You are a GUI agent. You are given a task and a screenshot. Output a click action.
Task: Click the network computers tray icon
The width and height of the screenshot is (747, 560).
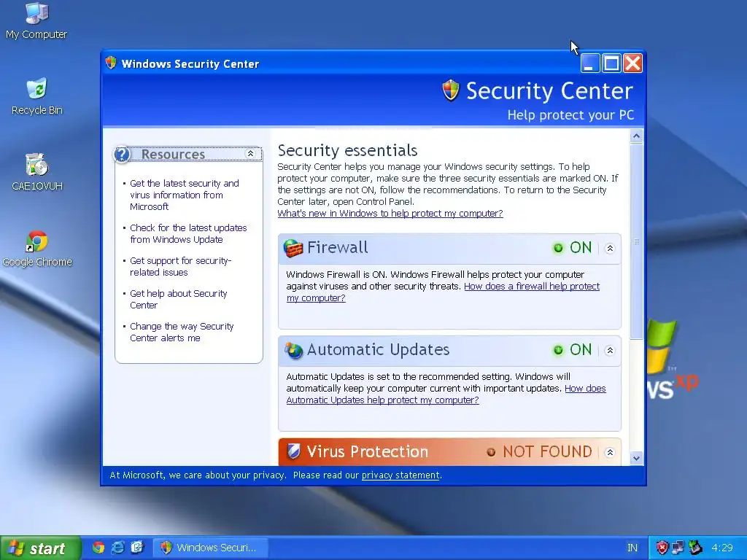678,548
